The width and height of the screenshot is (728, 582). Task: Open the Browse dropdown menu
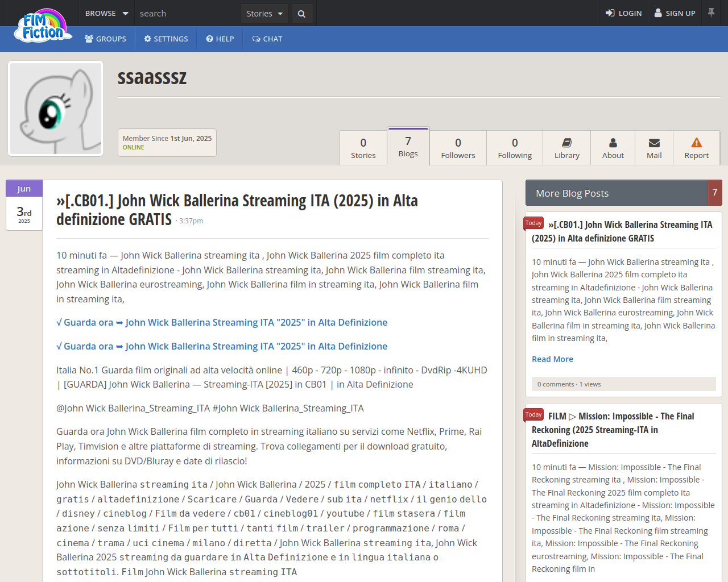pyautogui.click(x=106, y=13)
